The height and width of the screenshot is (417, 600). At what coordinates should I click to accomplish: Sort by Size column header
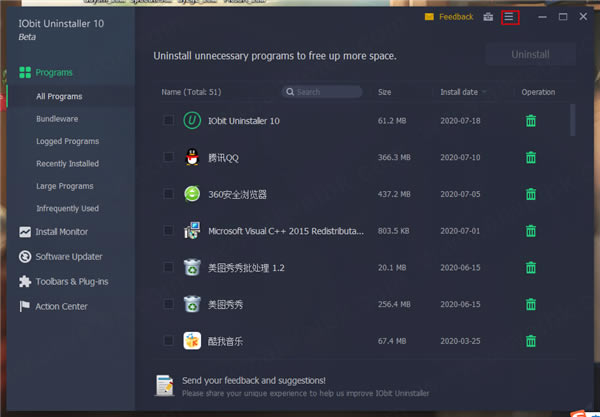pyautogui.click(x=384, y=92)
